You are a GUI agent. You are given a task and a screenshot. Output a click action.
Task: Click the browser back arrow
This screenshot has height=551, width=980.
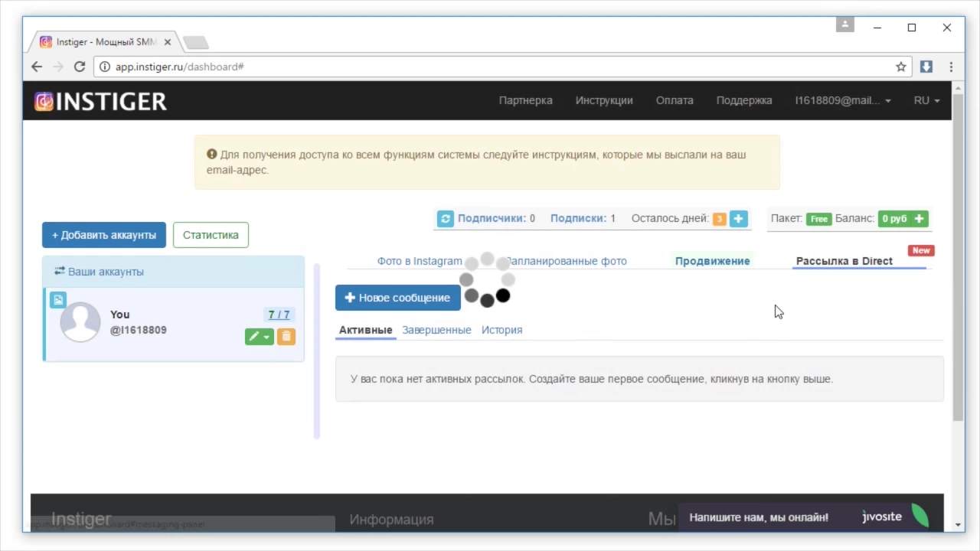click(36, 67)
